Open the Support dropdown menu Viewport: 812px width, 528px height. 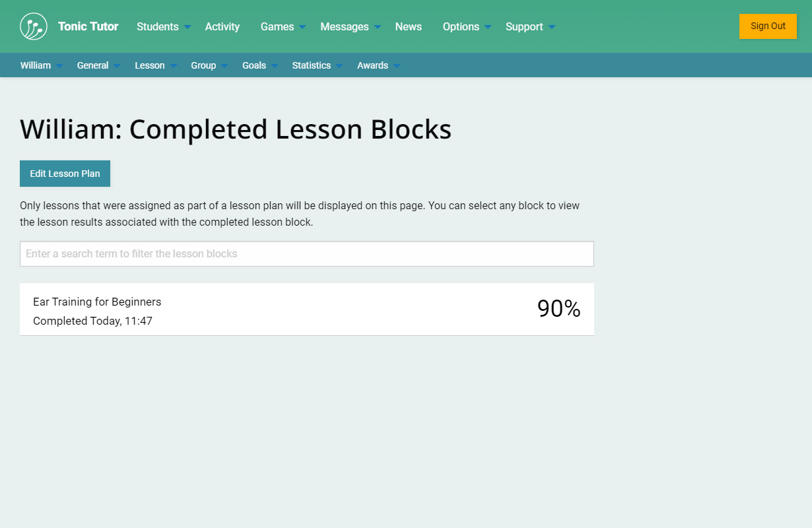(529, 26)
